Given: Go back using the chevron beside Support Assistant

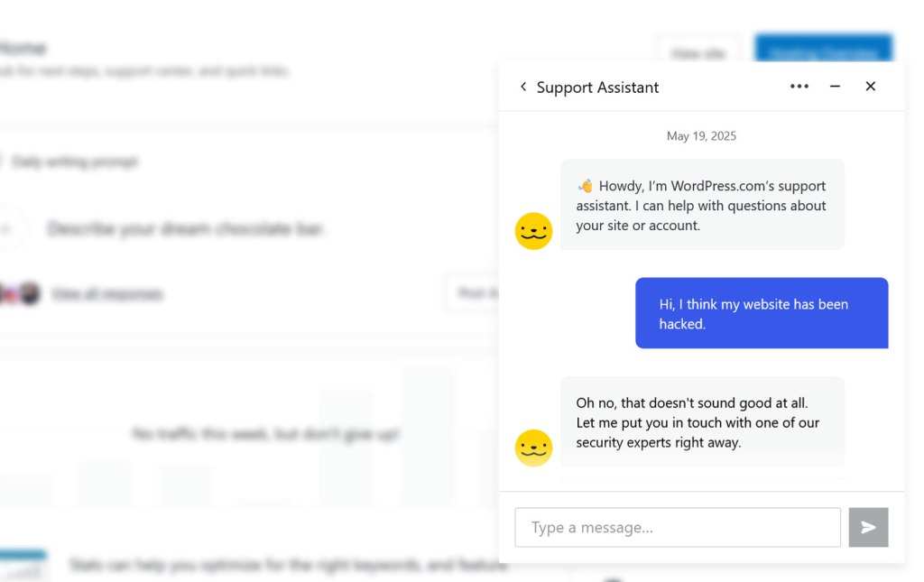Looking at the screenshot, I should click(522, 87).
